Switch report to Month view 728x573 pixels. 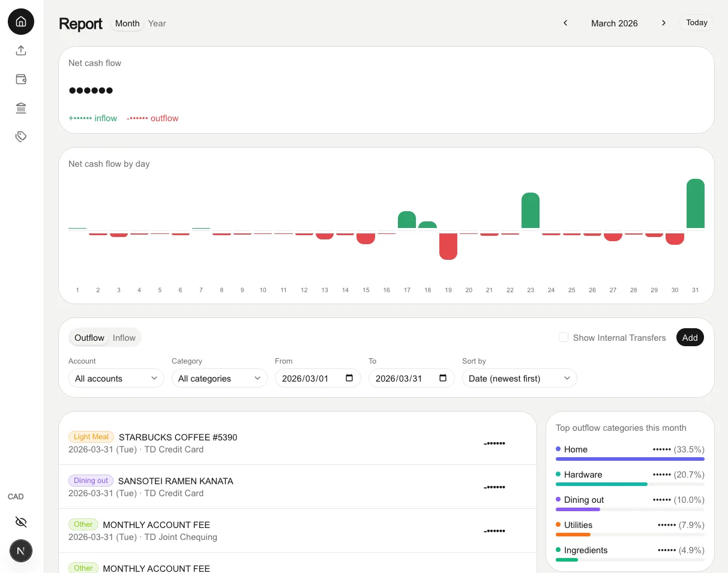[x=127, y=23]
